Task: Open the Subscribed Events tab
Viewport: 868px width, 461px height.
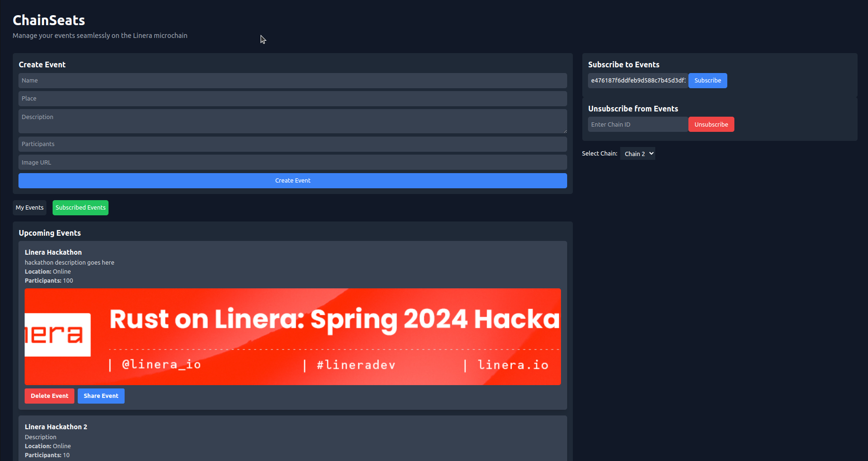Action: coord(81,208)
